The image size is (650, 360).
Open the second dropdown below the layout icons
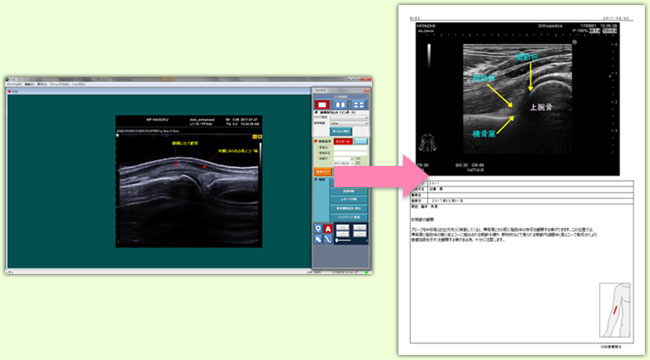pos(349,124)
